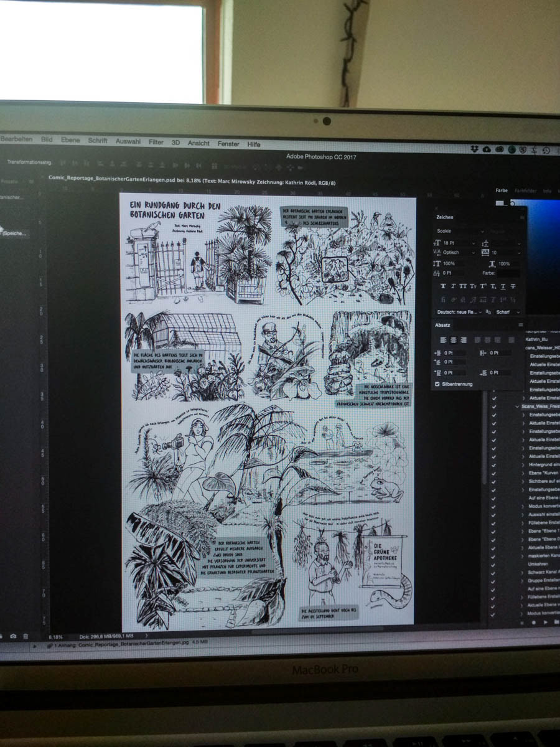This screenshot has height=747, width=560.
Task: Click the 8,18% zoom field in status bar
Action: pos(56,637)
